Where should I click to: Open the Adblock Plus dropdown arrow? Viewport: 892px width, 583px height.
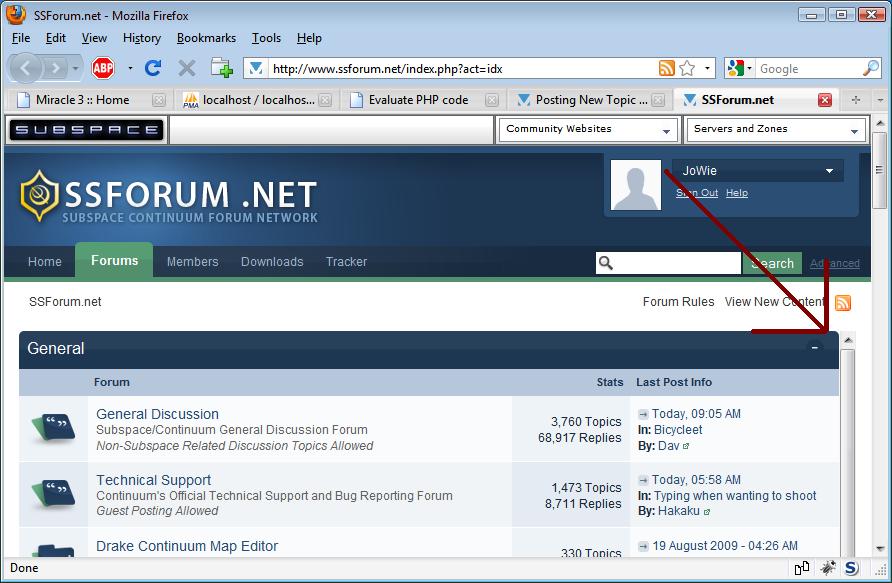[130, 68]
